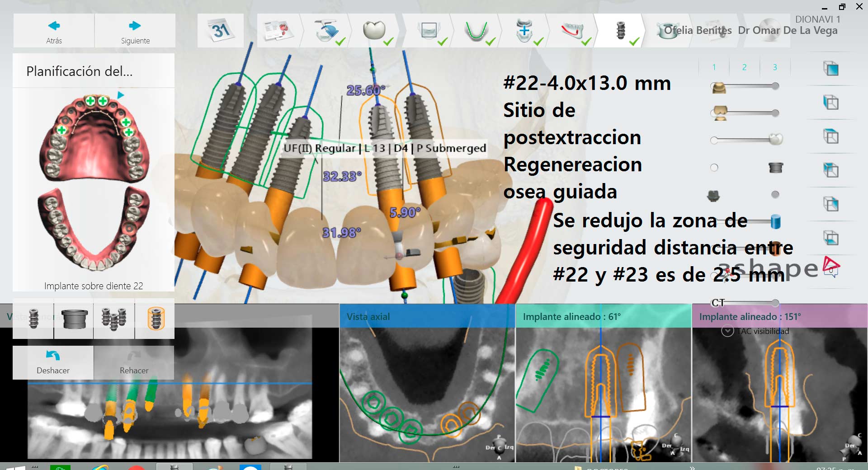868x470 pixels.
Task: Go back with the Atrás arrow button
Action: (54, 31)
